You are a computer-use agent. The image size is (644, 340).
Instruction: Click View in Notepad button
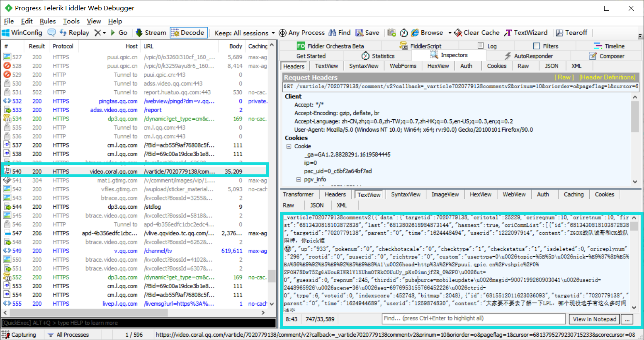594,319
